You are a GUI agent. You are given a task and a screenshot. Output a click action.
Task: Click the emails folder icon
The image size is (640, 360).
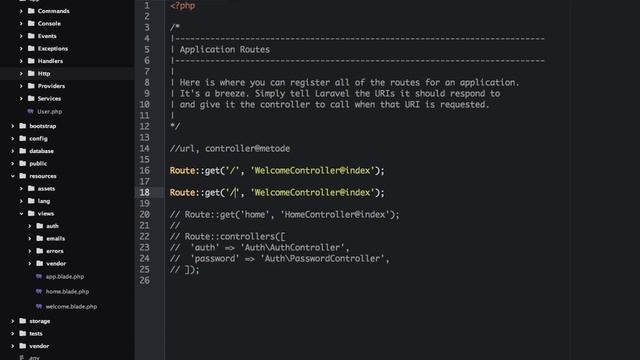[x=40, y=238]
